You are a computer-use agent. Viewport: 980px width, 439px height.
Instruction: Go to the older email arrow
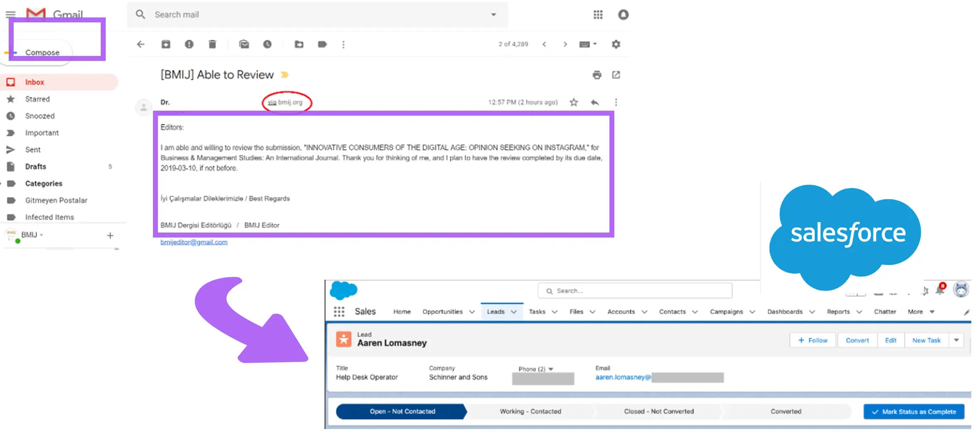pyautogui.click(x=565, y=44)
